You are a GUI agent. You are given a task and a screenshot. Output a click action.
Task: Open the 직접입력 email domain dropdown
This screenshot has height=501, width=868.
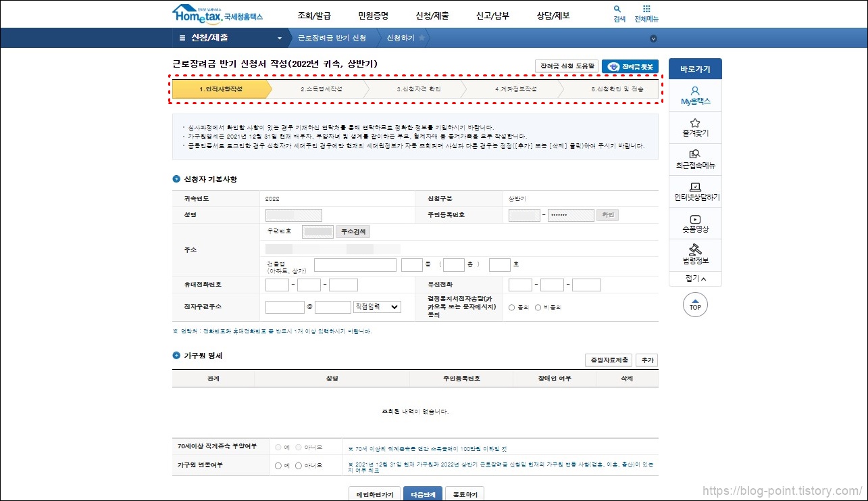point(377,306)
